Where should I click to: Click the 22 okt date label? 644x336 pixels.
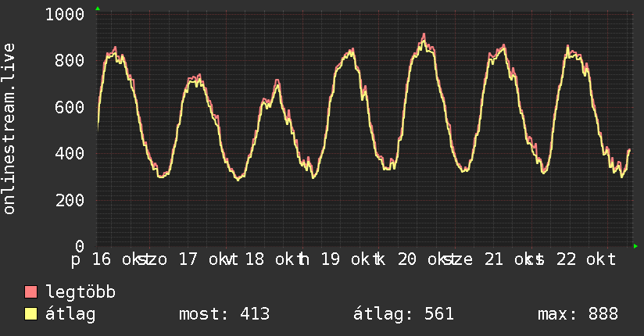coord(586,259)
